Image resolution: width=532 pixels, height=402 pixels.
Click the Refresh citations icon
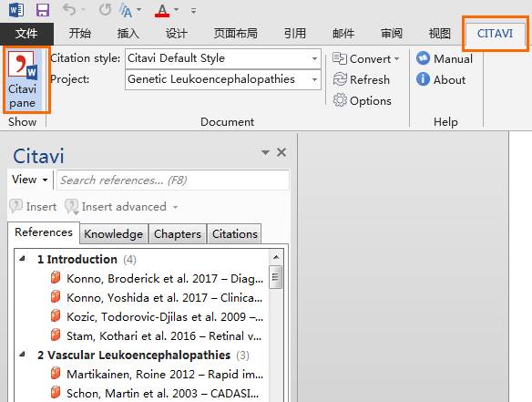coord(340,79)
